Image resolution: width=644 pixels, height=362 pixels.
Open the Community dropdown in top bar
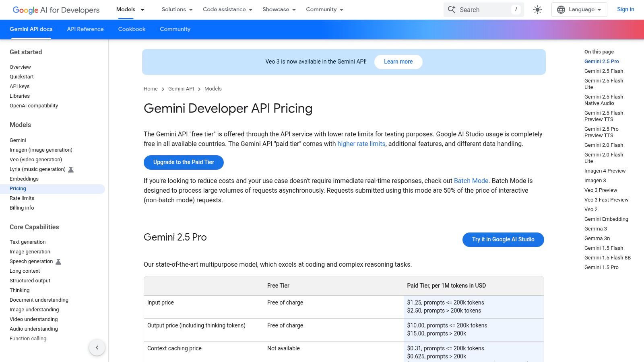(325, 10)
